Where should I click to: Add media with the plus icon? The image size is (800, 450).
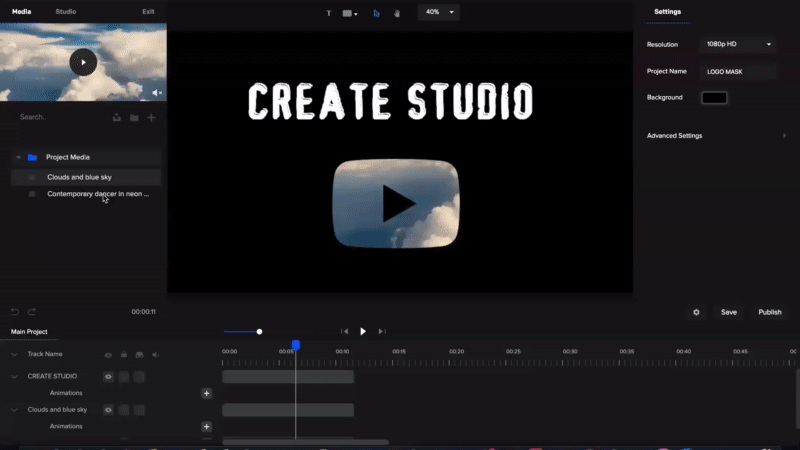152,118
